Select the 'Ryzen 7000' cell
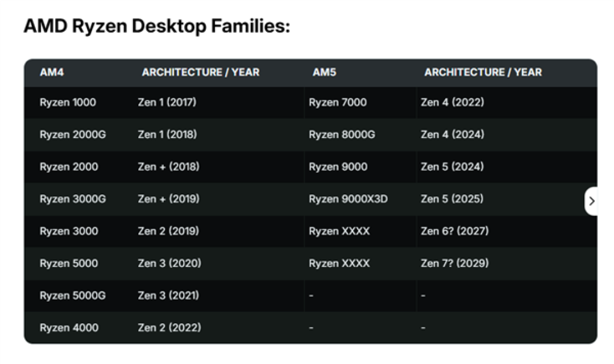The image size is (614, 364). 338,102
